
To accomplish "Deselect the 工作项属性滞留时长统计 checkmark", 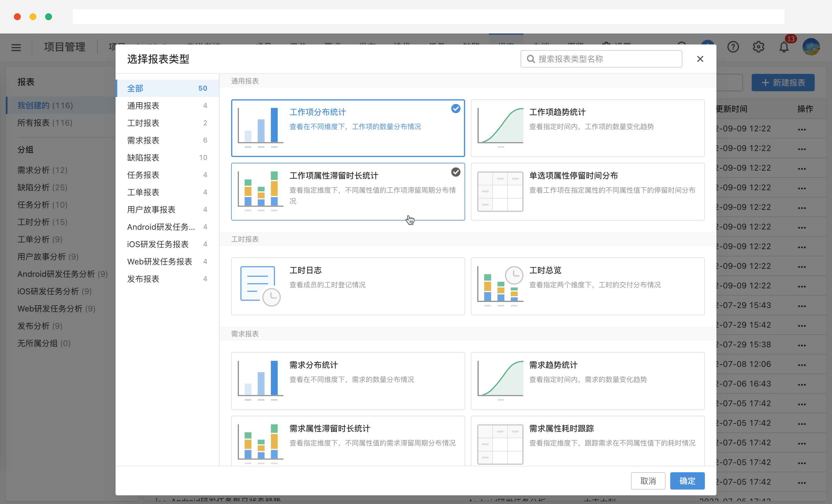I will click(456, 172).
